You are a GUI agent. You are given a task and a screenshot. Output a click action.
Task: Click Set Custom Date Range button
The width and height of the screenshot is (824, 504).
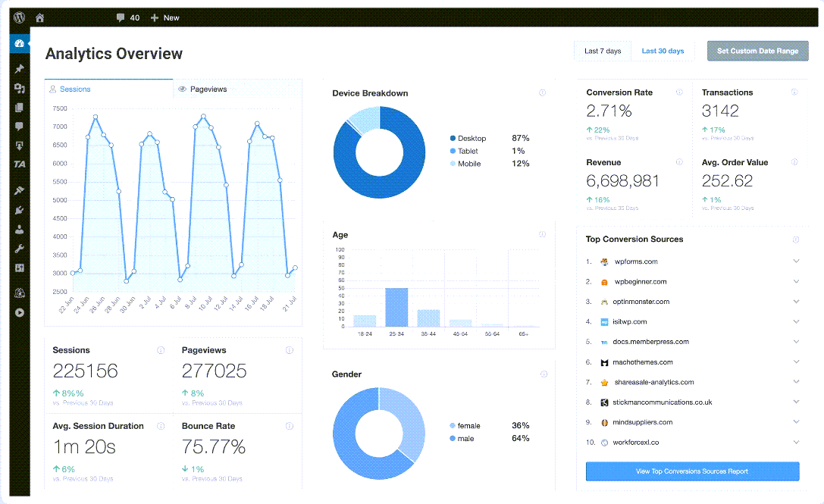(x=757, y=52)
